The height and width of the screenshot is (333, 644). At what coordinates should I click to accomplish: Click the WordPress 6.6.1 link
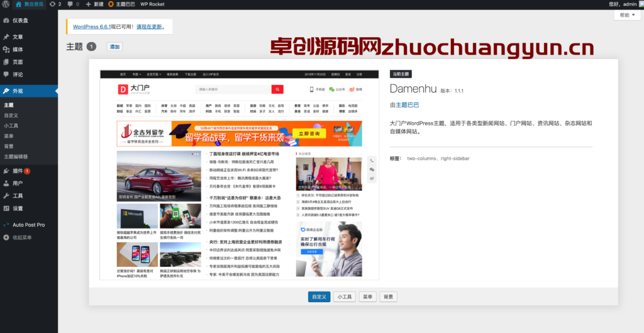[x=92, y=26]
